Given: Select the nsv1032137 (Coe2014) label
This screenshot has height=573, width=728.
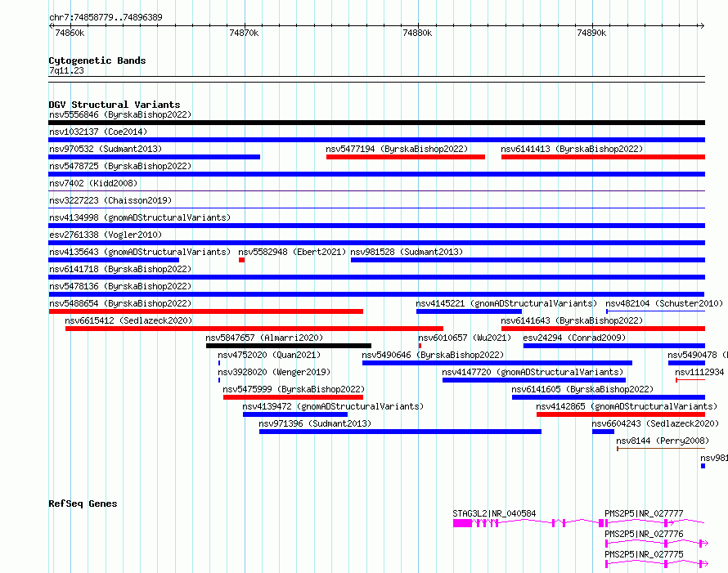Looking at the screenshot, I should click(98, 132).
